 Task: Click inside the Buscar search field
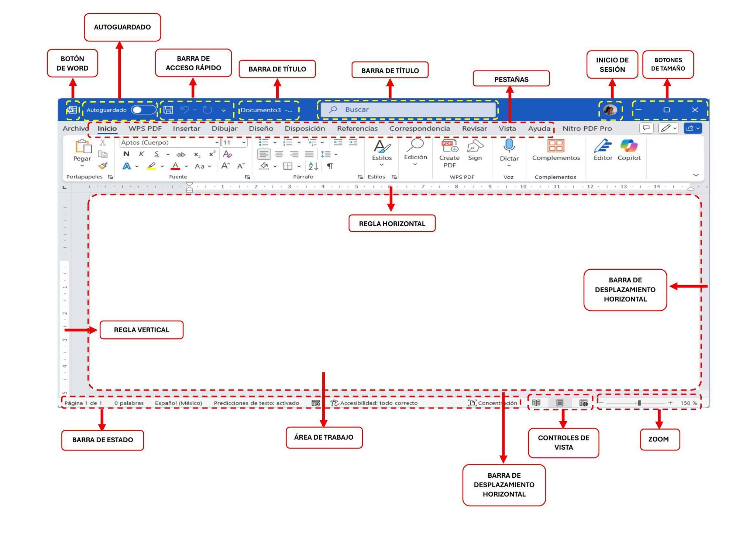click(408, 110)
